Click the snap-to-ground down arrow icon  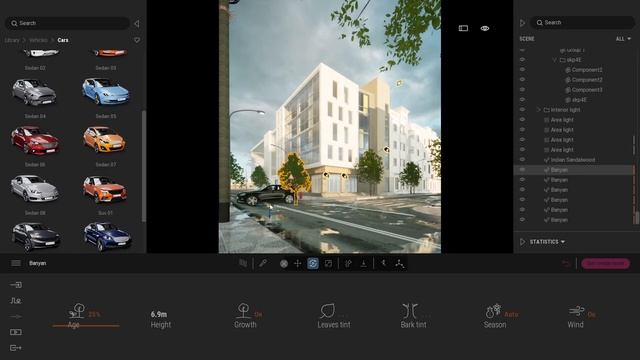(x=363, y=264)
